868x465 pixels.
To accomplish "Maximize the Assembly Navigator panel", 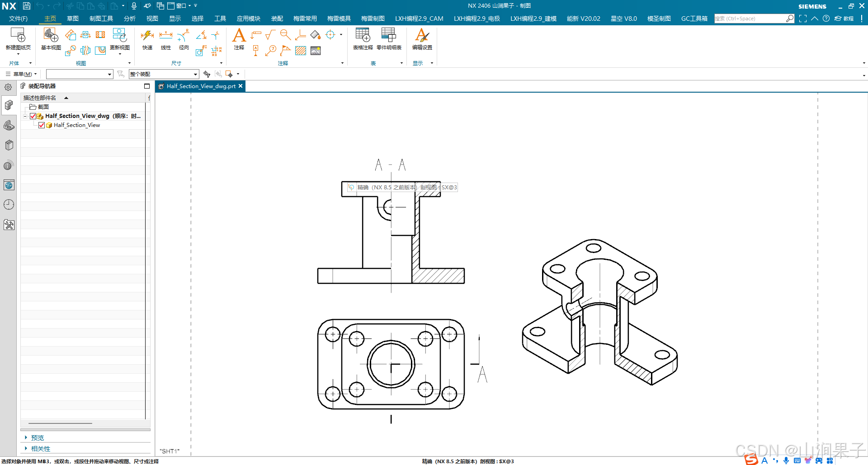I will click(147, 86).
